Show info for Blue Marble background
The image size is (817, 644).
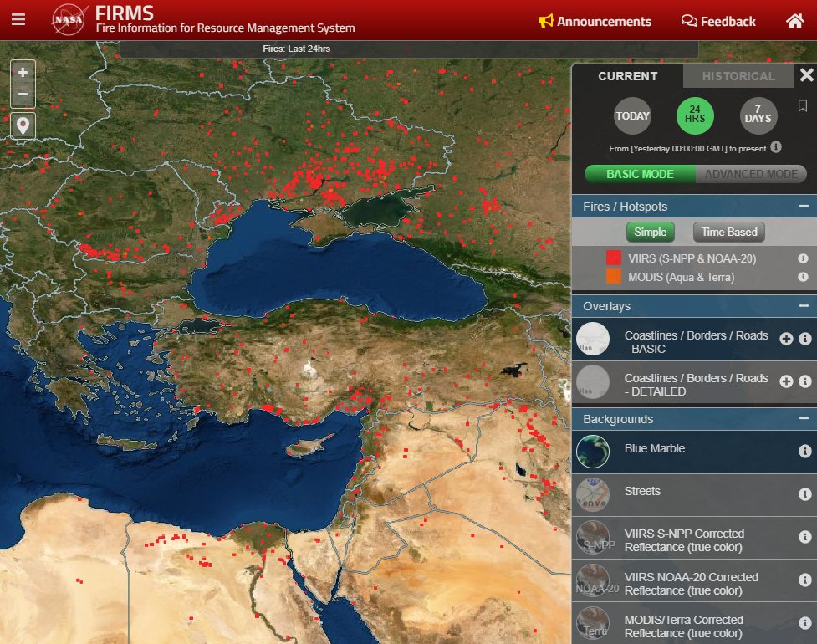(805, 451)
